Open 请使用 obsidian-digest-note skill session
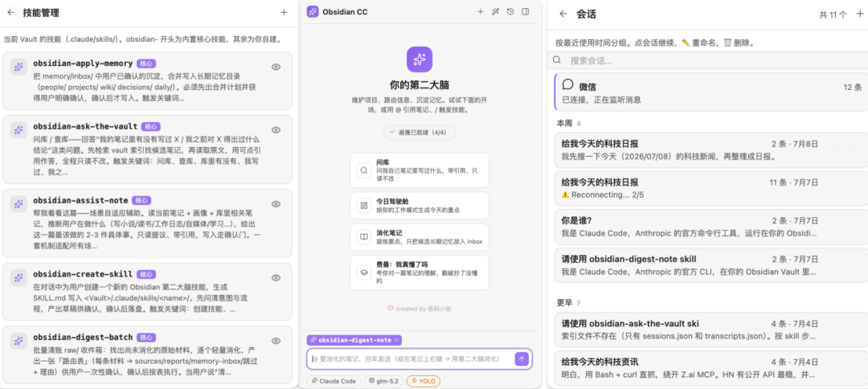 710,265
